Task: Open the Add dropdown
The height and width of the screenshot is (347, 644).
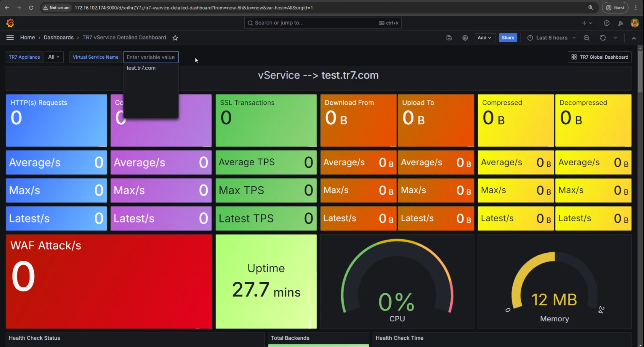Action: click(x=484, y=38)
